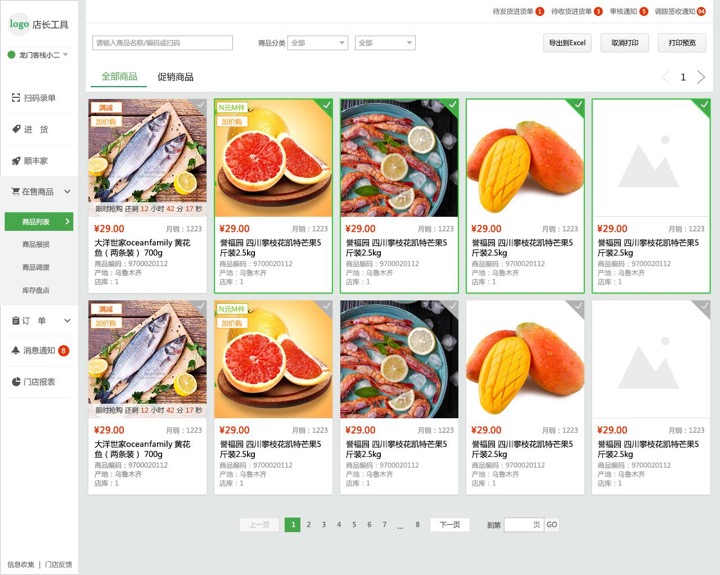This screenshot has height=575, width=720.
Task: Deselect the green-checked shrimp card
Action: click(x=452, y=105)
